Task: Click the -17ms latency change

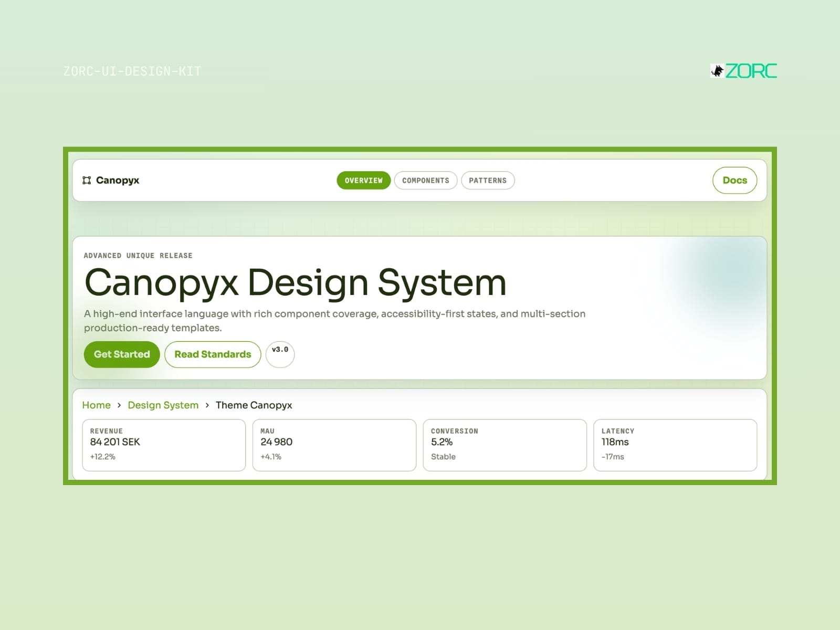Action: (x=613, y=457)
